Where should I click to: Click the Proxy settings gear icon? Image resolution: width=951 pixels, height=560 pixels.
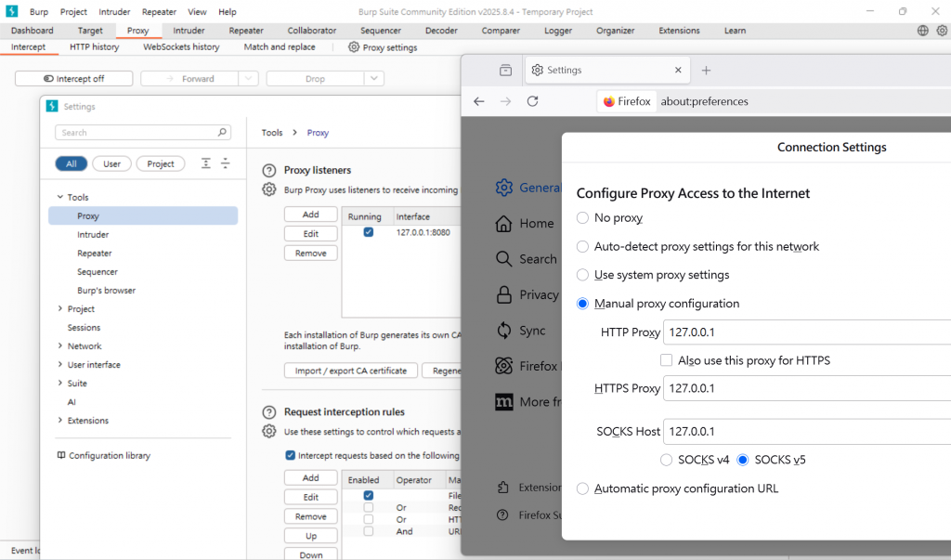(x=354, y=46)
